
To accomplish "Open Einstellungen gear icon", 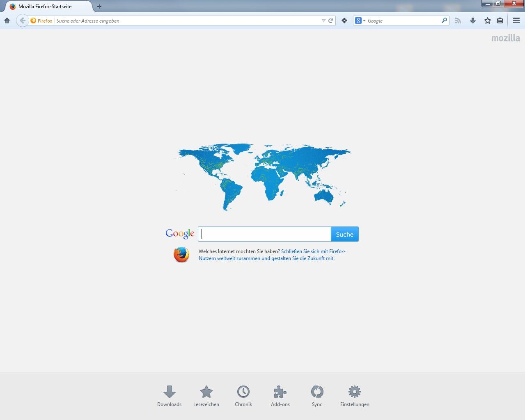I will pos(355,396).
